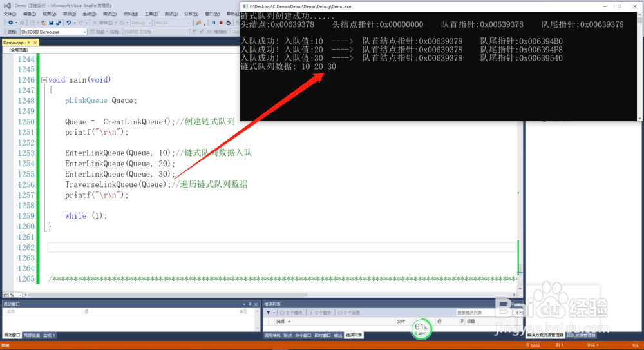
Task: Click the Demo.exe console window title icon
Action: point(245,6)
